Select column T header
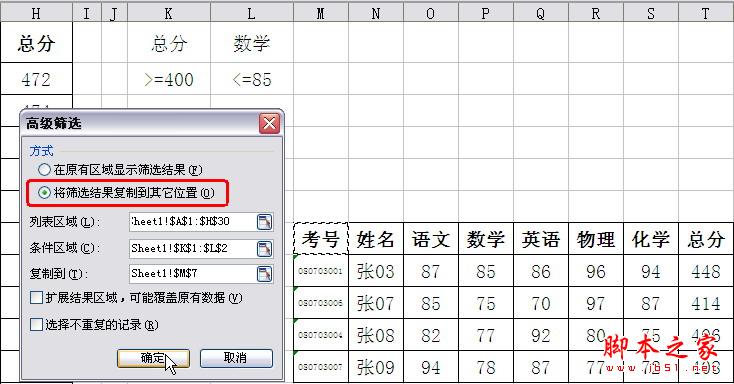The image size is (734, 384). click(706, 14)
